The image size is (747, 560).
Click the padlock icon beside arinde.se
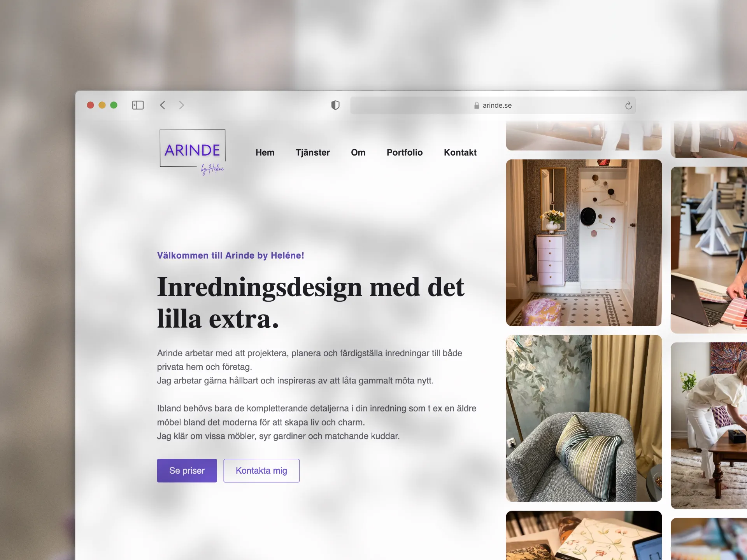[477, 105]
